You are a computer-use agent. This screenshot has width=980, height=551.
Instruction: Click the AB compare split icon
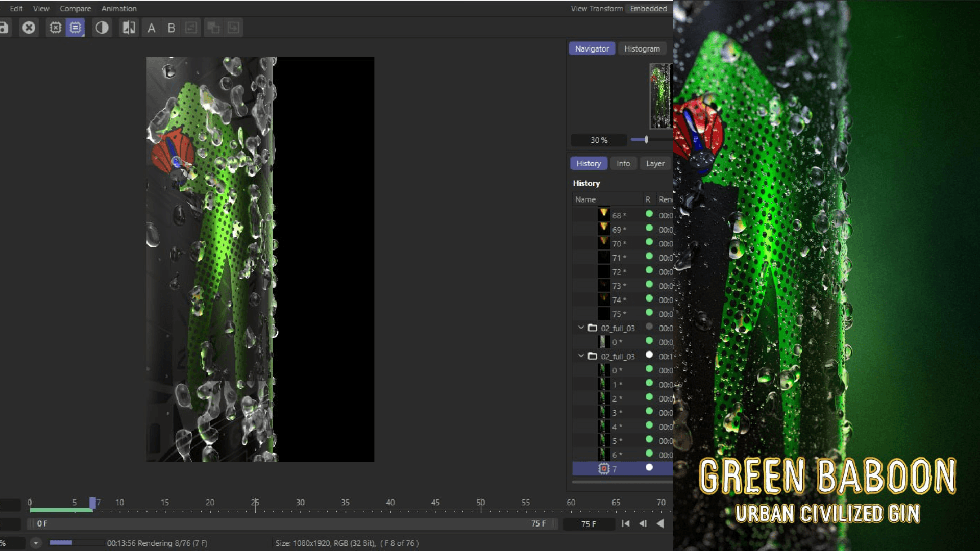129,28
